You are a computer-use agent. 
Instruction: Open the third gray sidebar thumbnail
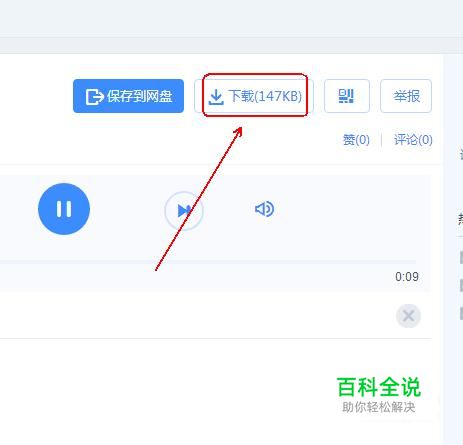point(461,314)
